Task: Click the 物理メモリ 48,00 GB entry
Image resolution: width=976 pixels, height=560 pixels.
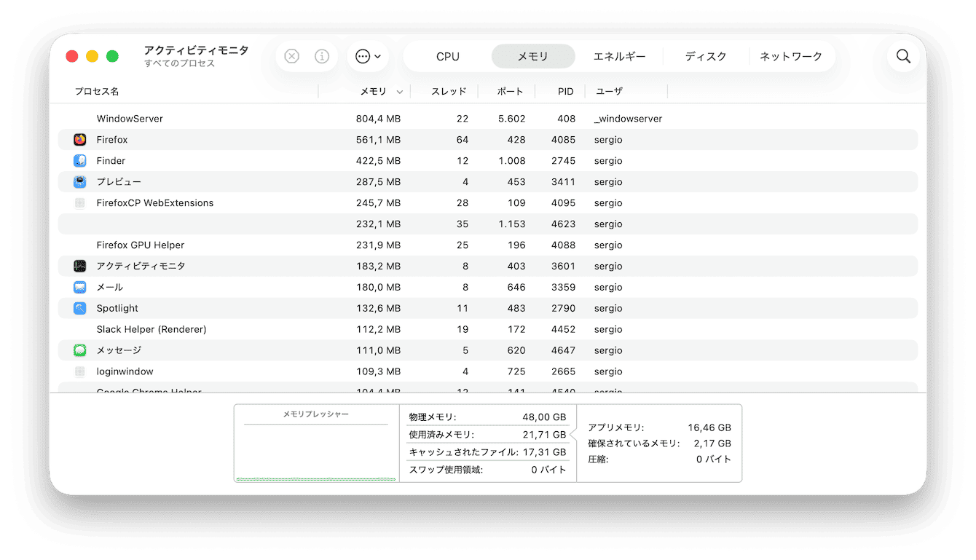Action: click(x=487, y=417)
